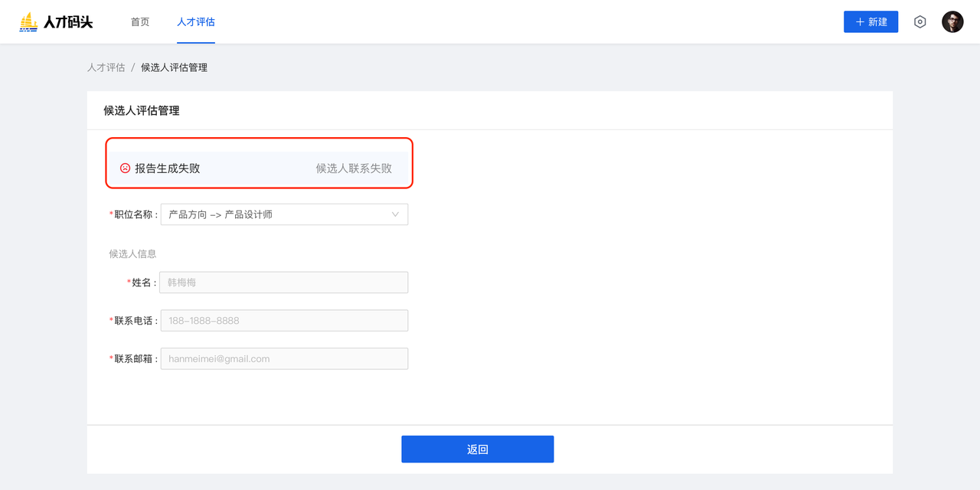Image resolution: width=980 pixels, height=490 pixels.
Task: Open the 职位名称 dropdown field
Action: click(276, 214)
